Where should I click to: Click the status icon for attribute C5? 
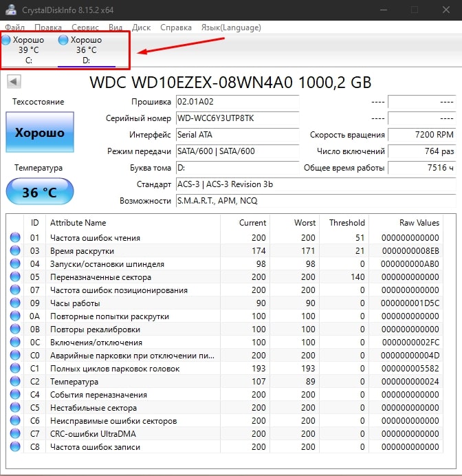tap(15, 407)
